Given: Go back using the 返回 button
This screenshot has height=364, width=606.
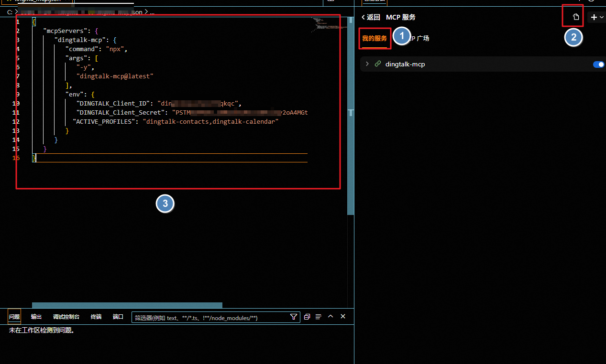Looking at the screenshot, I should [x=371, y=17].
